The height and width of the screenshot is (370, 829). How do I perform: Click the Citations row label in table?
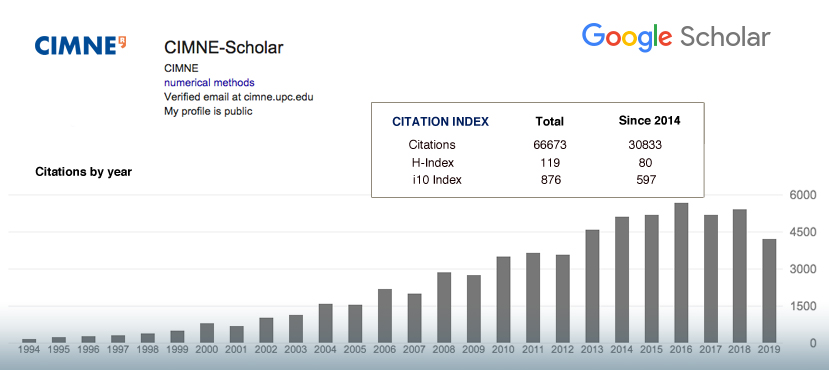click(432, 145)
